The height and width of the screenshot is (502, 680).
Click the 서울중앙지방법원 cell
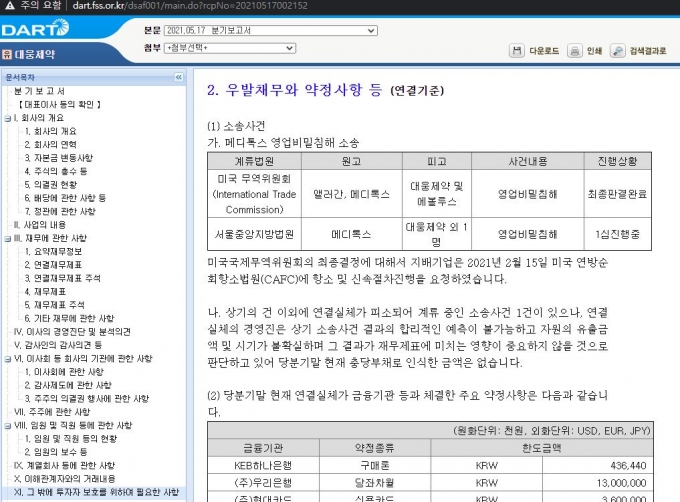point(254,235)
